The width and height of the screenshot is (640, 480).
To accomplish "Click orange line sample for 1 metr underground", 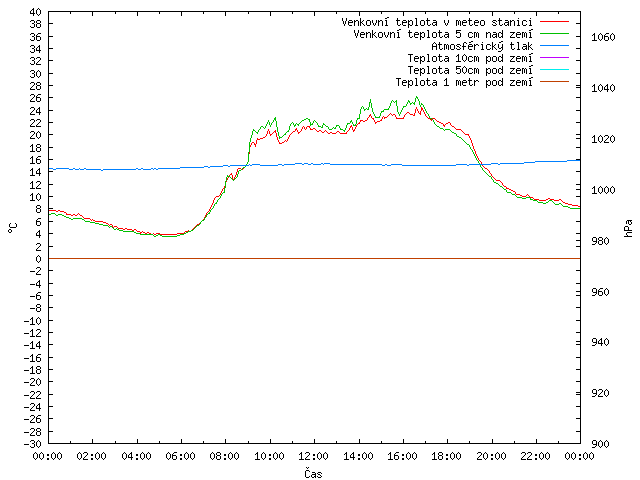I will [x=554, y=82].
